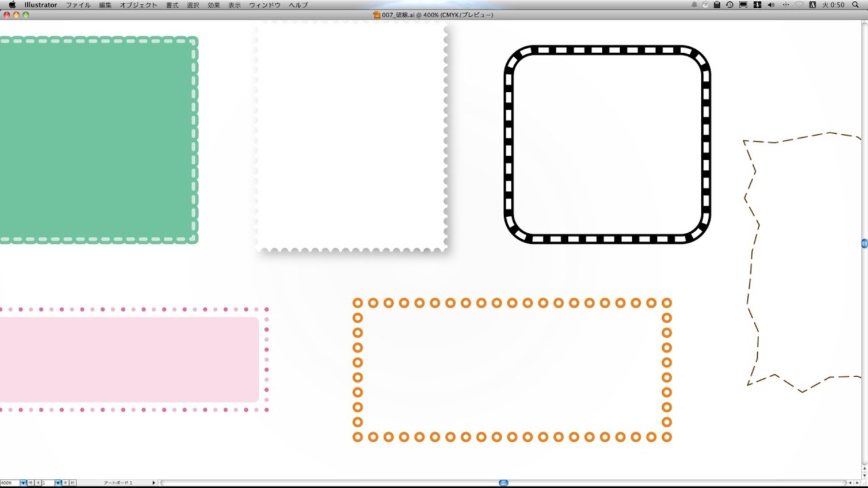This screenshot has width=868, height=488.
Task: Click the horizontal scrollbar thumb
Action: point(503,483)
